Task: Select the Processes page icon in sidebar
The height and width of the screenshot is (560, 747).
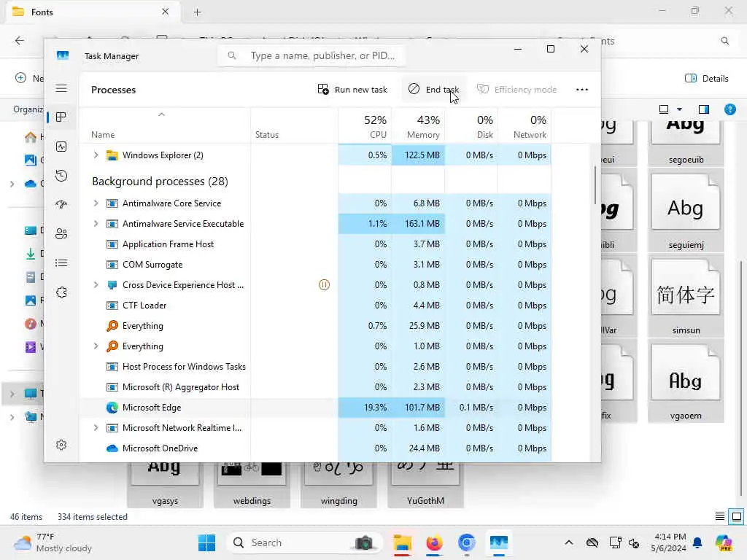Action: [61, 117]
